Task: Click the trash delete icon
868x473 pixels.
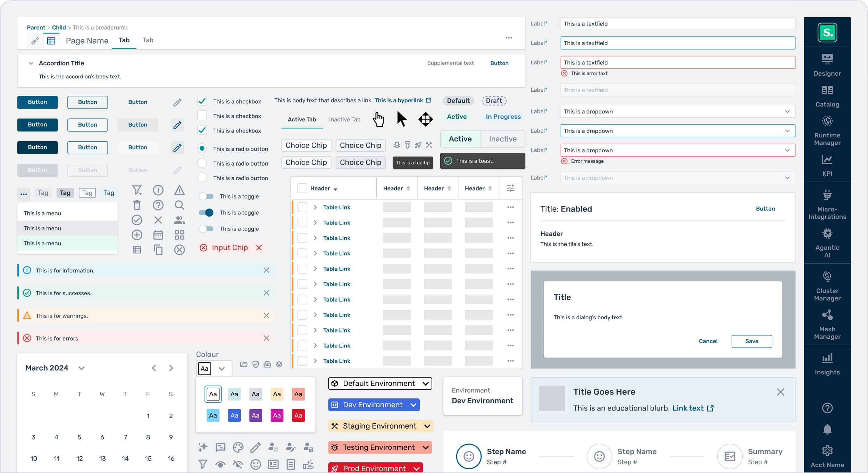Action: point(137,205)
